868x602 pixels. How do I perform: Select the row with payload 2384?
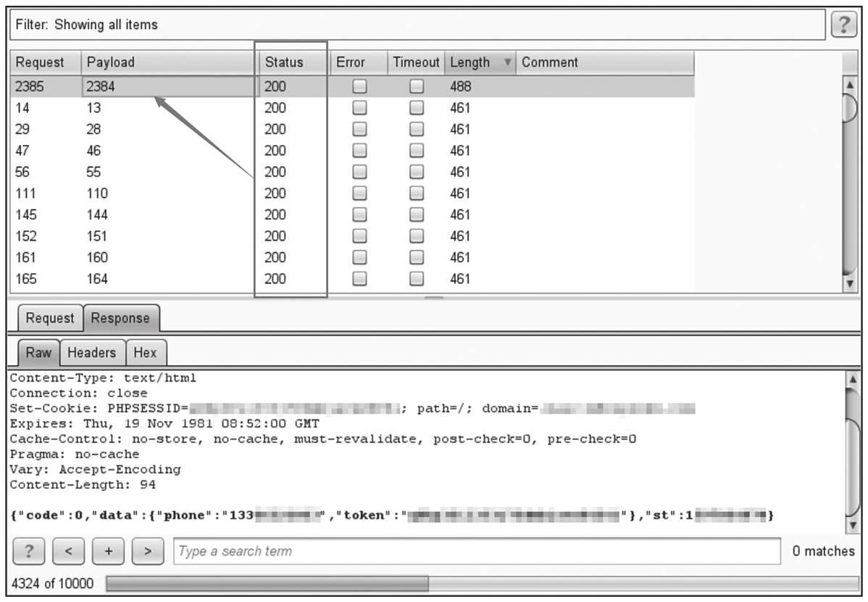tap(170, 87)
